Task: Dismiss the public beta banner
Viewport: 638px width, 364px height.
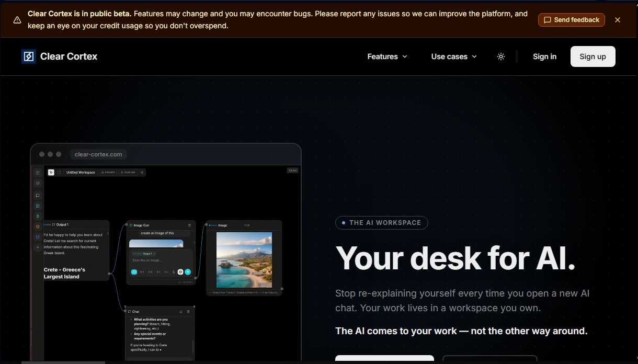Action: (618, 20)
